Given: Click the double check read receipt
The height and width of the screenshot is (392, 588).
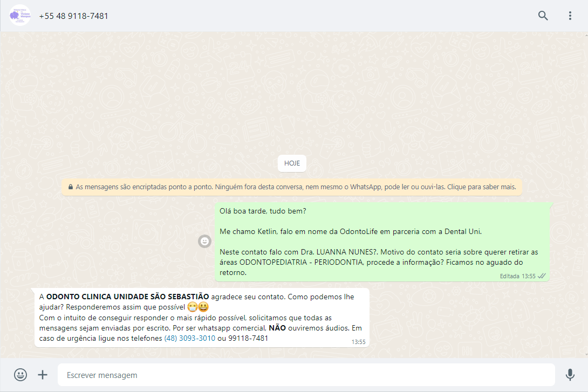Looking at the screenshot, I should (542, 276).
